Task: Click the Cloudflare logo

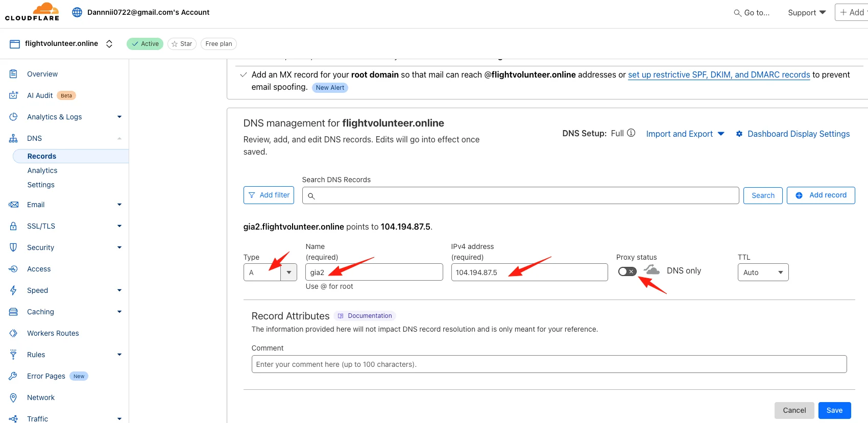Action: pyautogui.click(x=32, y=12)
